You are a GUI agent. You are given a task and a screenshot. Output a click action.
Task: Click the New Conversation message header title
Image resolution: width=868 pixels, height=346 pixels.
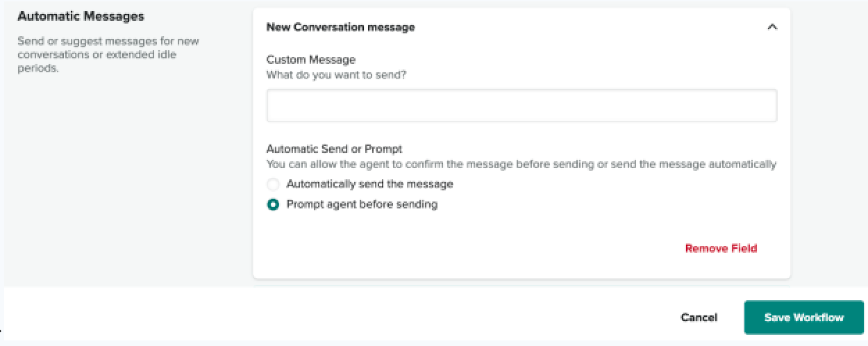tap(340, 28)
